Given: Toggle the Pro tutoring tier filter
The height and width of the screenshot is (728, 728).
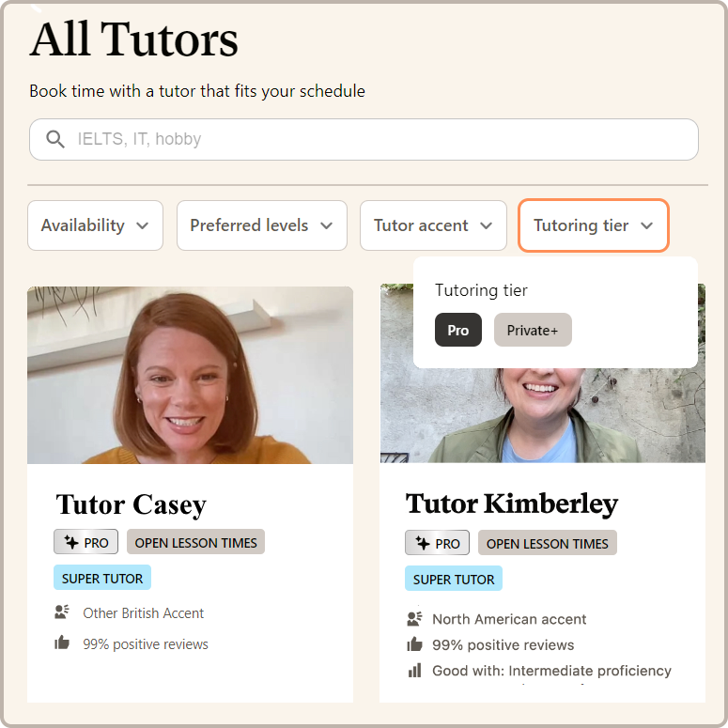Looking at the screenshot, I should coord(458,330).
